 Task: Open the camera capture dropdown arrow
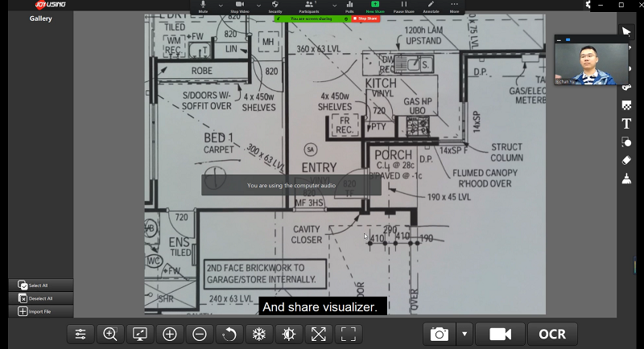click(464, 334)
